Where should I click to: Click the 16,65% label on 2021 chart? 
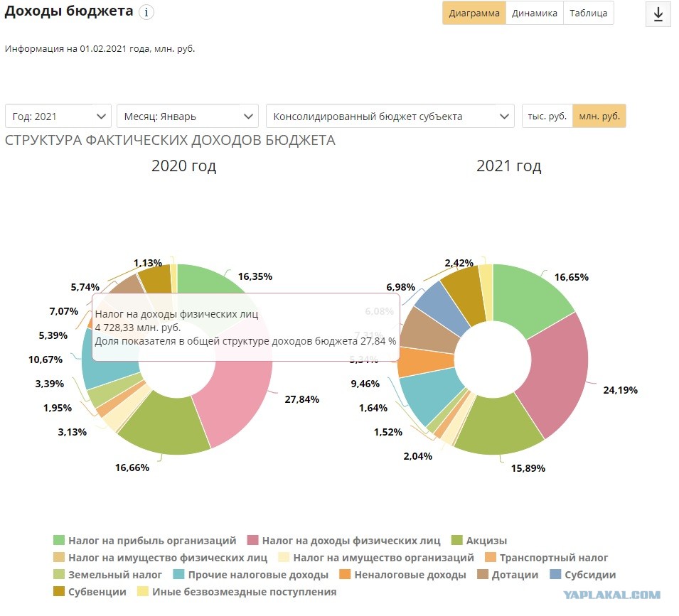(572, 277)
